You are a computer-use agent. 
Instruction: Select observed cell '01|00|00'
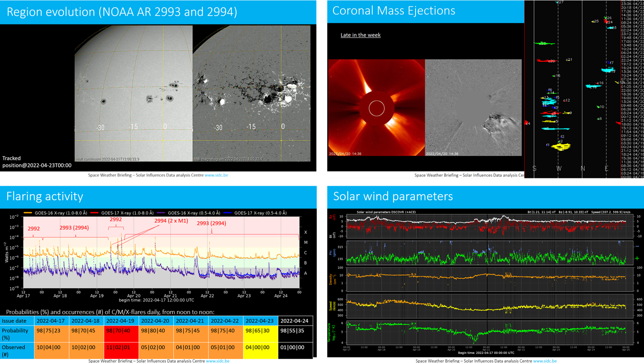pos(296,350)
